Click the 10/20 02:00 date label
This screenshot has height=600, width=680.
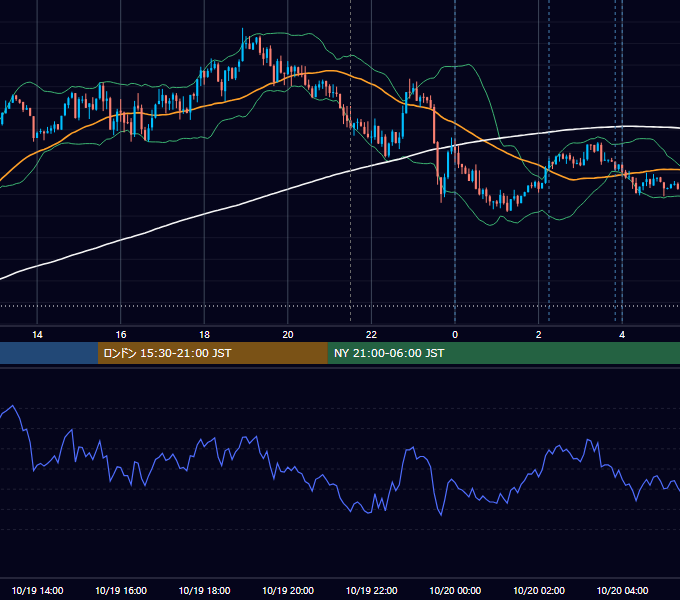(539, 590)
